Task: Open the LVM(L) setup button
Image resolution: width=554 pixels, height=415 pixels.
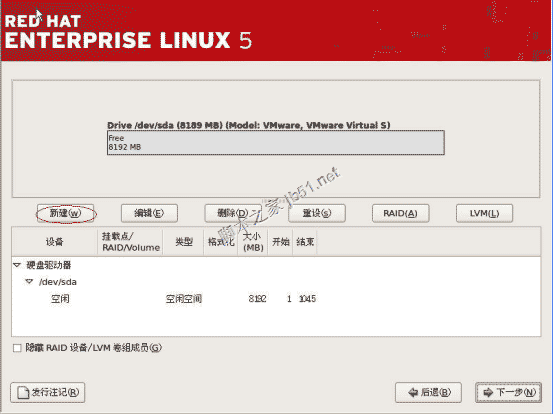Action: click(x=484, y=213)
